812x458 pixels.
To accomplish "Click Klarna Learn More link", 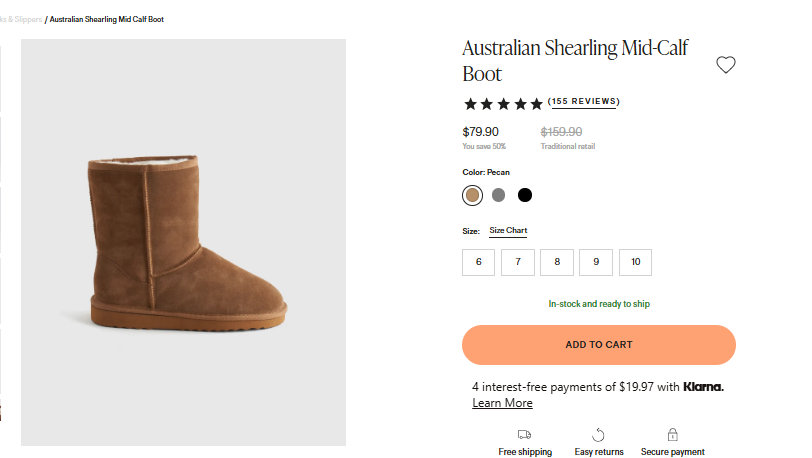I will 502,403.
